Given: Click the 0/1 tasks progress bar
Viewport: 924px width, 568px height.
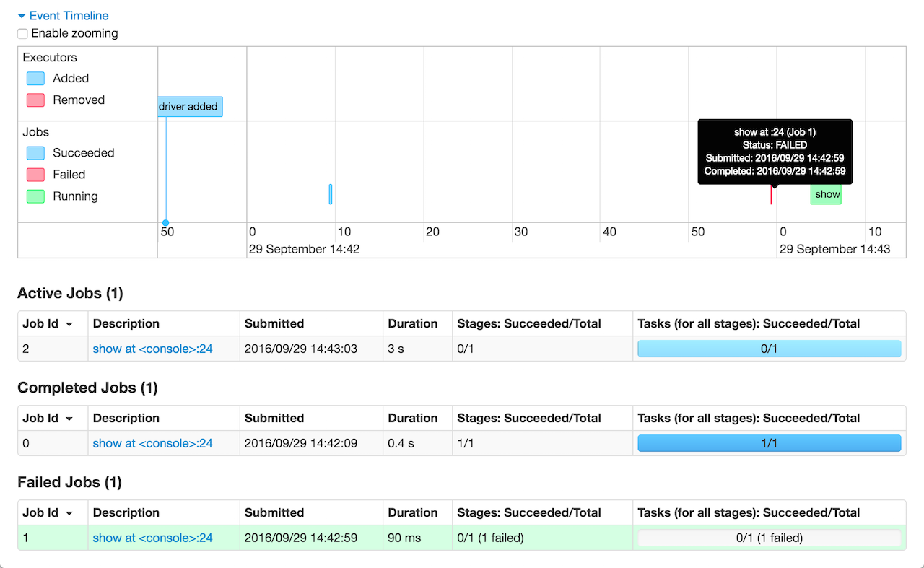Looking at the screenshot, I should [769, 348].
